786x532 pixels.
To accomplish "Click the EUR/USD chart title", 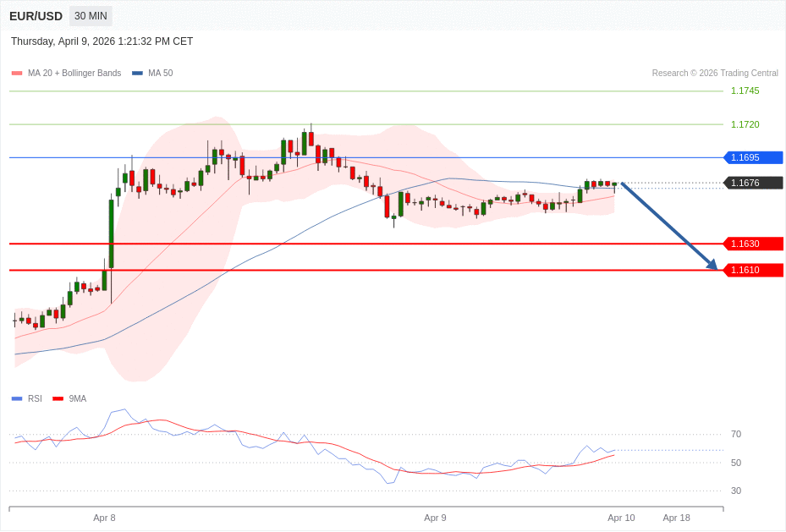I will 36,16.
